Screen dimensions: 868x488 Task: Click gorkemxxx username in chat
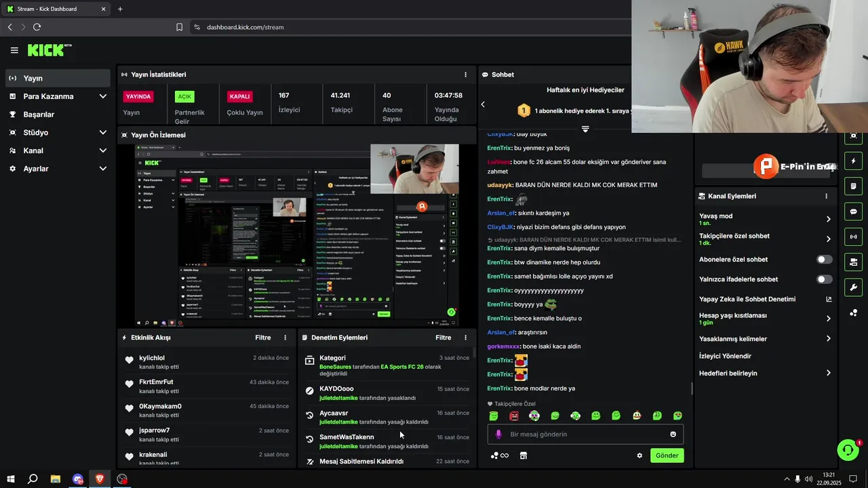click(x=503, y=346)
